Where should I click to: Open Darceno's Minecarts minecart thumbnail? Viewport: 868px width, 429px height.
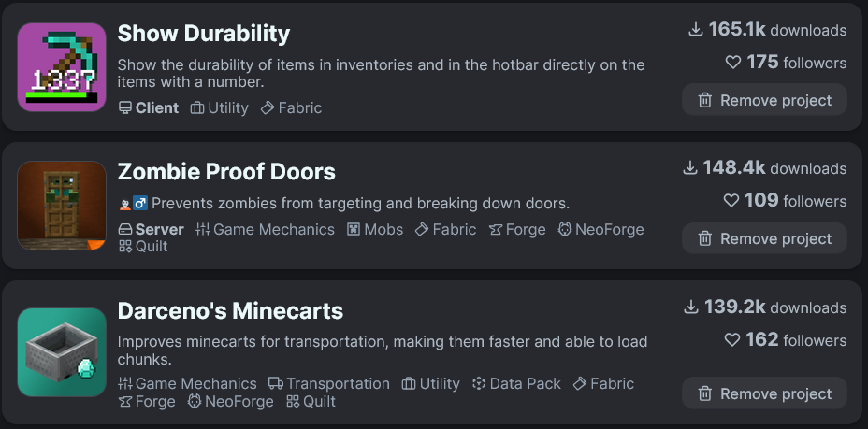(x=62, y=352)
